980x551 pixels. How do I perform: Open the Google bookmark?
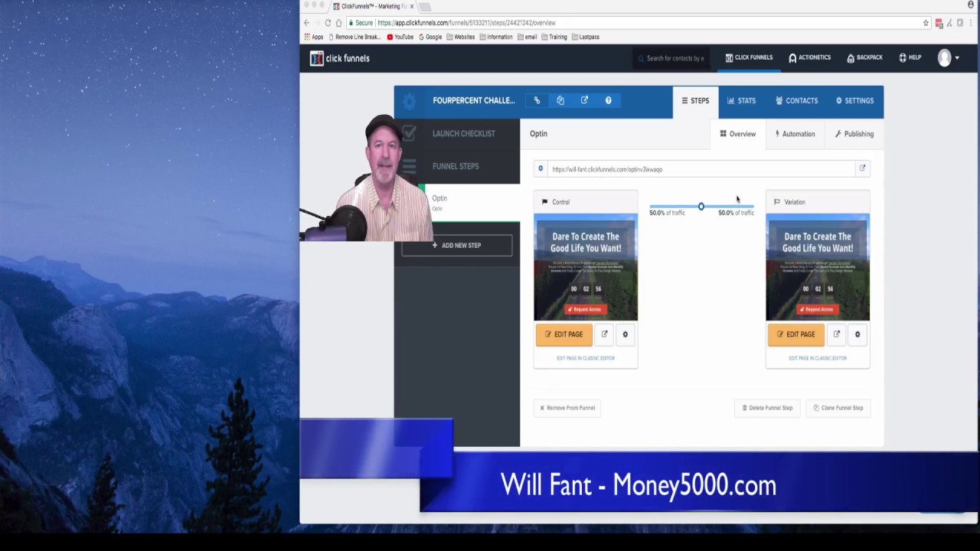(x=430, y=37)
